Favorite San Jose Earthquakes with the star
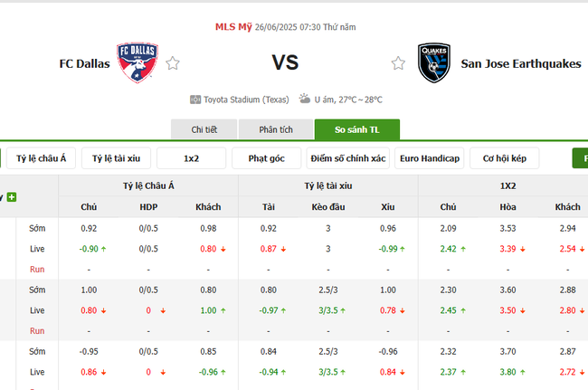Screen dimensions: 588x390 point(398,63)
